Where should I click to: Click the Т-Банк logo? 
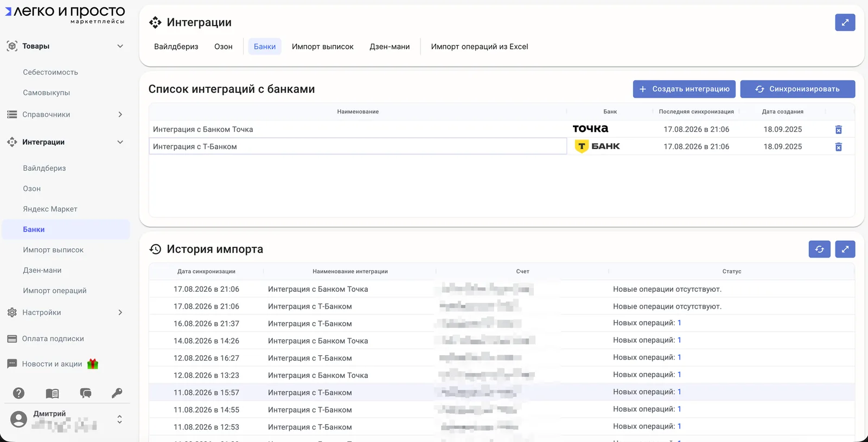(x=597, y=146)
